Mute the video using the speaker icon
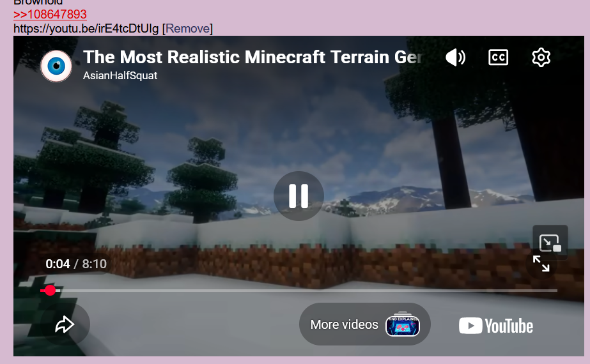This screenshot has height=364, width=590. pos(455,57)
